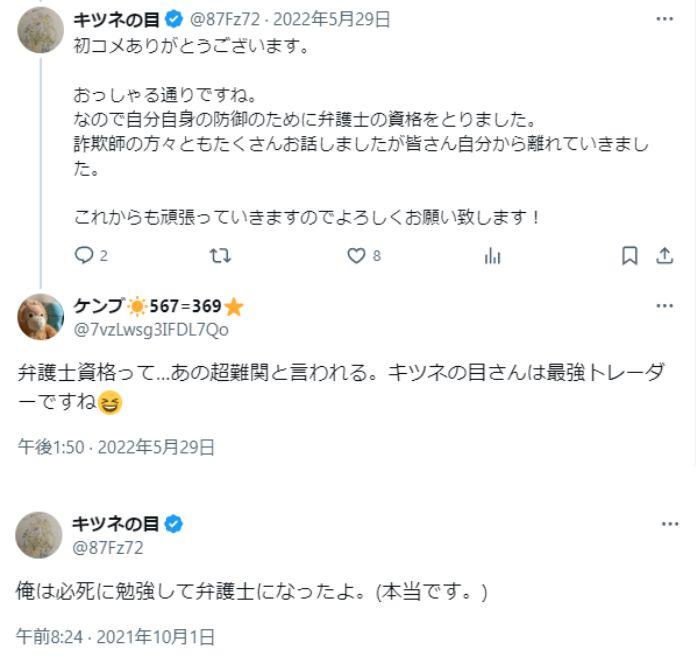Click the 午前8:24 · 2021年10月1日 timestamp
This screenshot has width=700, height=670.
[x=116, y=636]
